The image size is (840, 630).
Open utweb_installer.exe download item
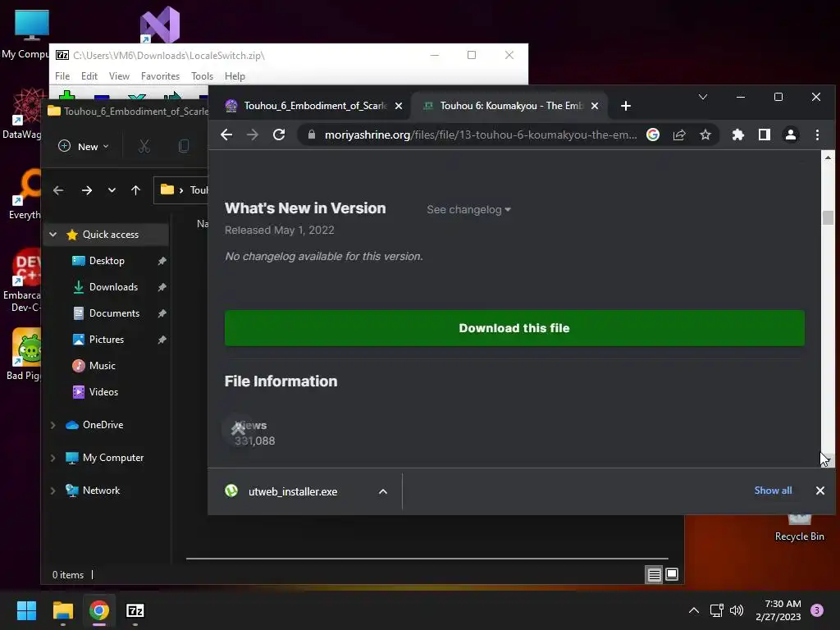293,491
